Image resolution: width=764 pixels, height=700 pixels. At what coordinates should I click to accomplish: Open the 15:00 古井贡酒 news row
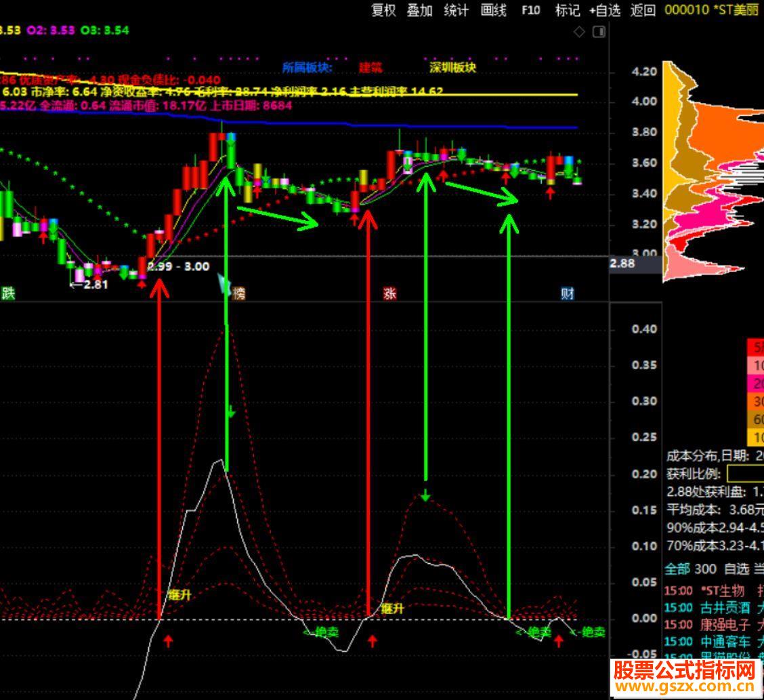tap(714, 608)
